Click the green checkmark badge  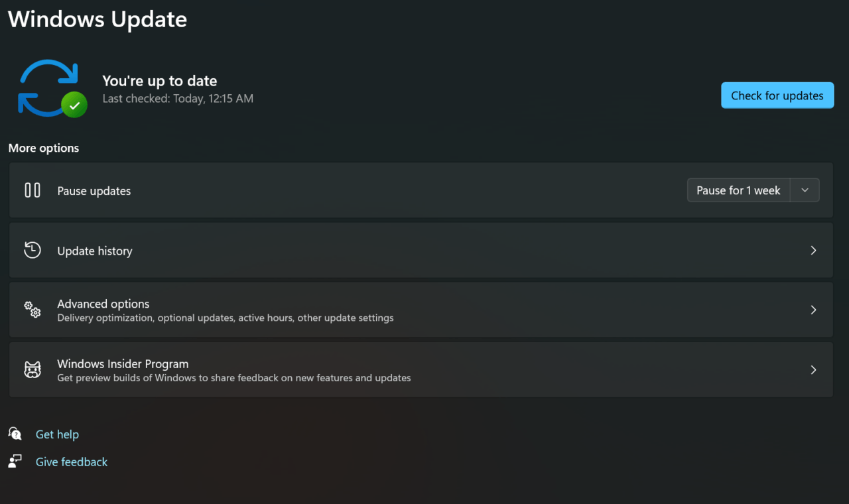click(74, 105)
